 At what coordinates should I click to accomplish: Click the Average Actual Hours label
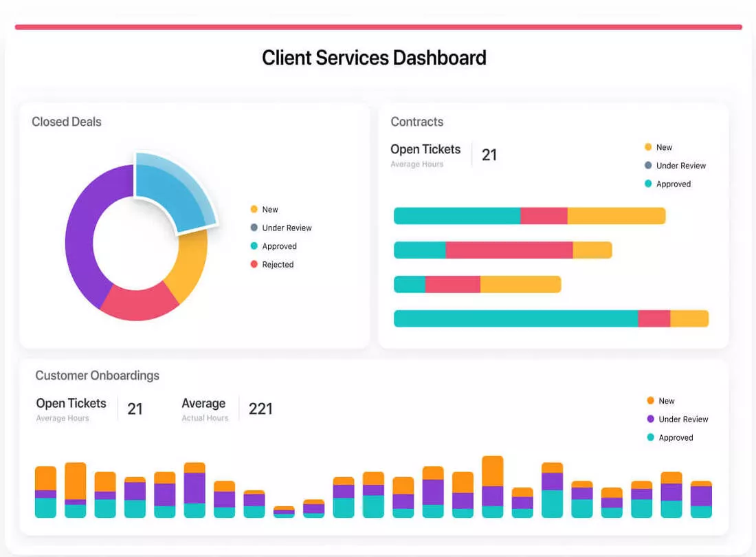click(204, 409)
